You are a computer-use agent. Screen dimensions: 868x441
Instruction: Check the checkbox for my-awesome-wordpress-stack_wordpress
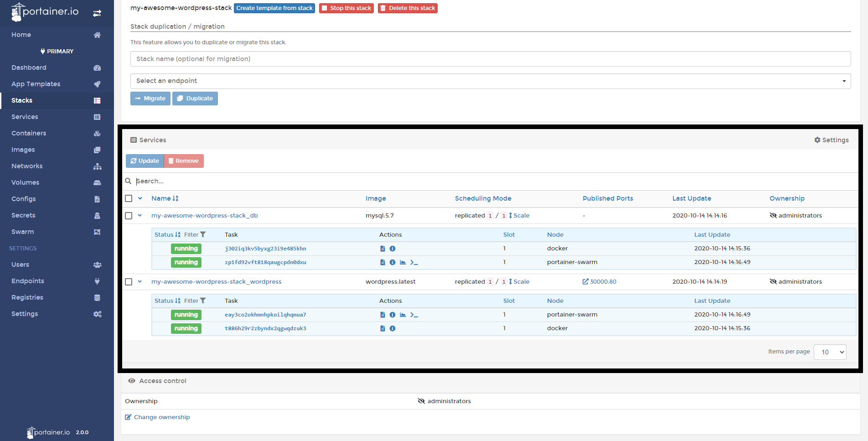(x=129, y=282)
